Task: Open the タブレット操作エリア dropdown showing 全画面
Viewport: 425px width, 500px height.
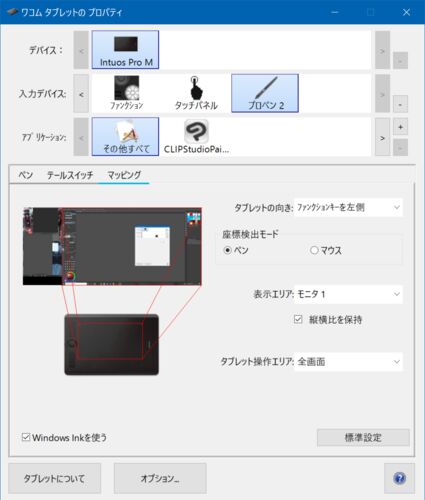Action: 348,361
